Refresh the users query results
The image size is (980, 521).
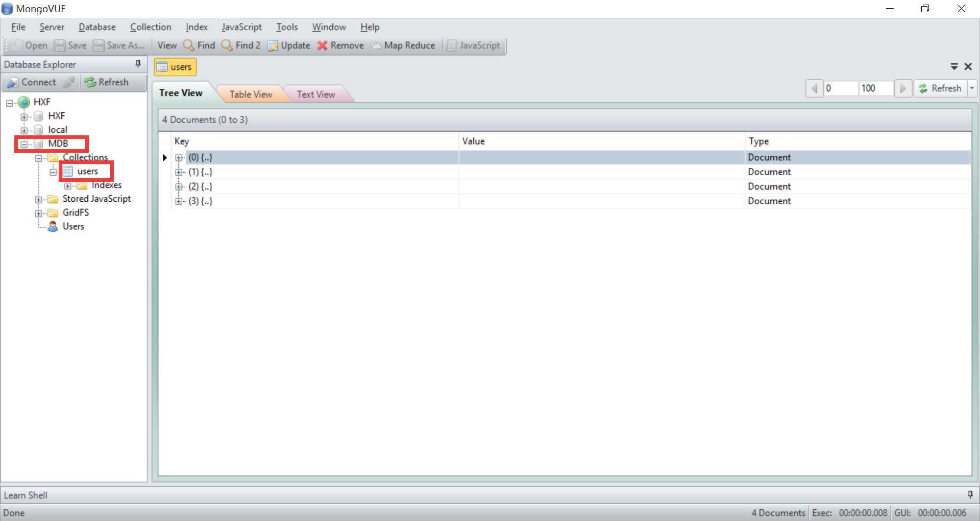[x=940, y=88]
